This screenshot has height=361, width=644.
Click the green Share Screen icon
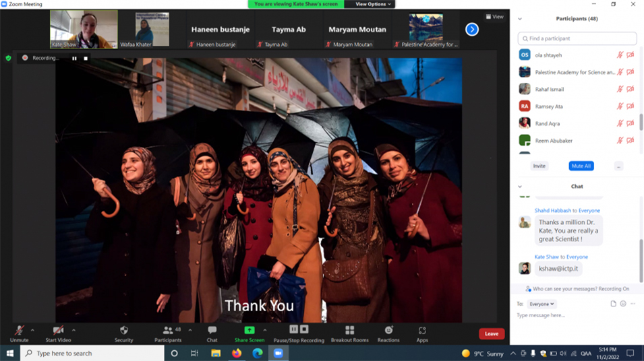(x=249, y=331)
